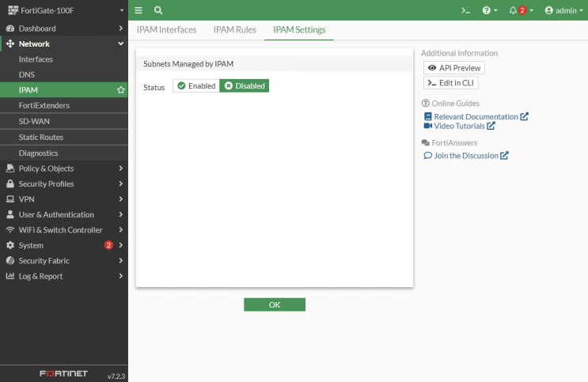
Task: Set IPAM status to Disabled
Action: [244, 86]
